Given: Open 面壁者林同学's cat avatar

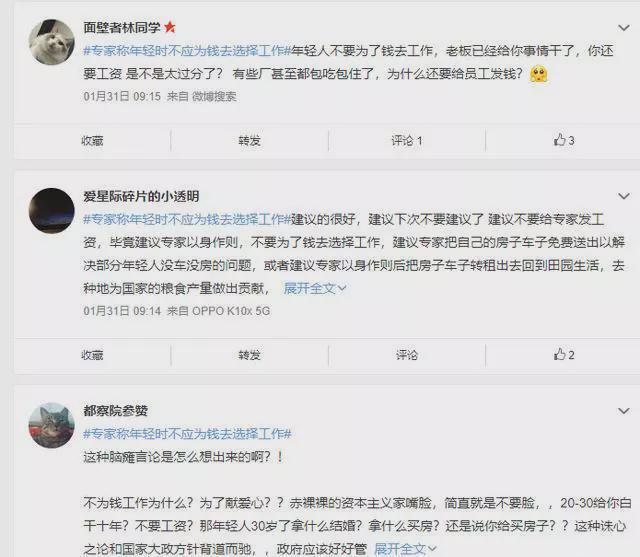Looking at the screenshot, I should pos(52,42).
